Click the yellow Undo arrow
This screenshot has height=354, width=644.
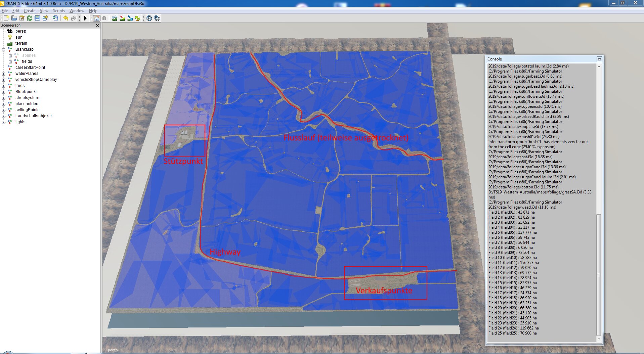[x=66, y=18]
